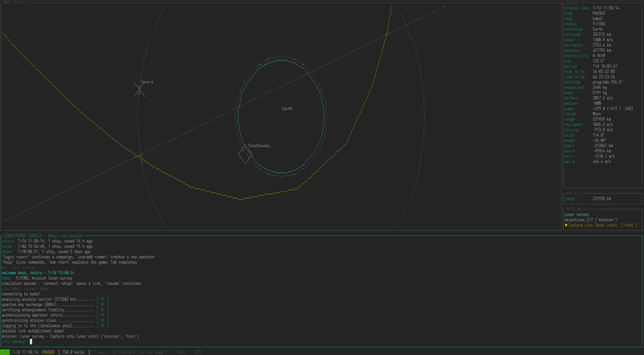644x355 pixels.
Task: Click the Lunar survey mission title
Action: pos(576,214)
